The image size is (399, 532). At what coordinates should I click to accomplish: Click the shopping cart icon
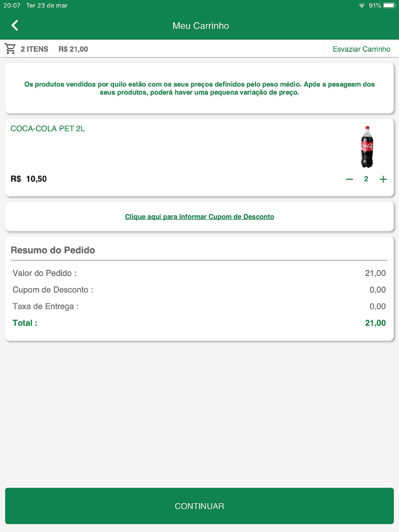click(x=10, y=49)
